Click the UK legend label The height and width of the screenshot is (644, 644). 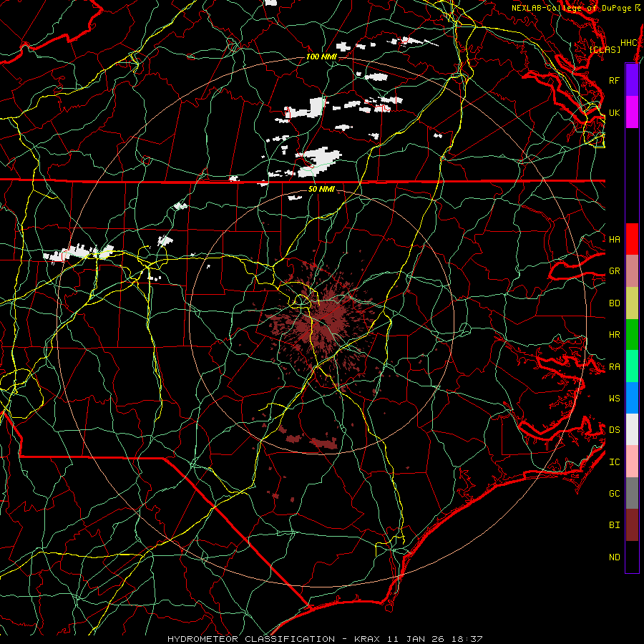tap(615, 112)
